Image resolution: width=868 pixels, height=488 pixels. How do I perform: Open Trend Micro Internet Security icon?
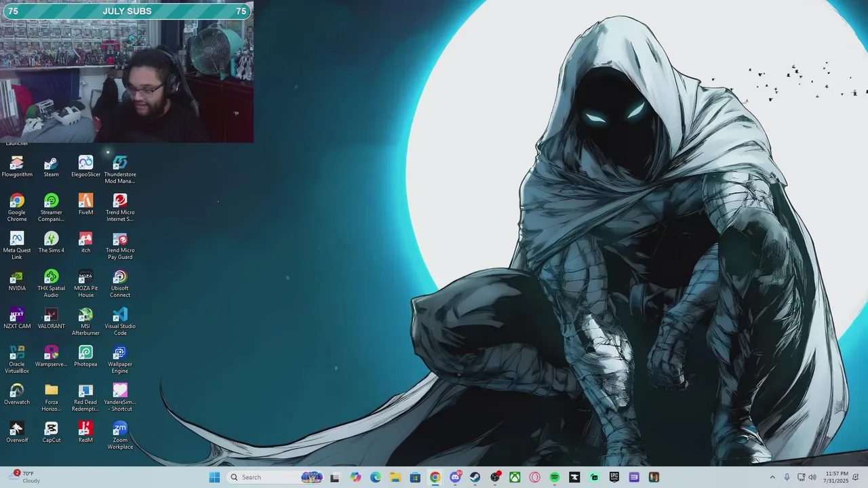point(120,207)
